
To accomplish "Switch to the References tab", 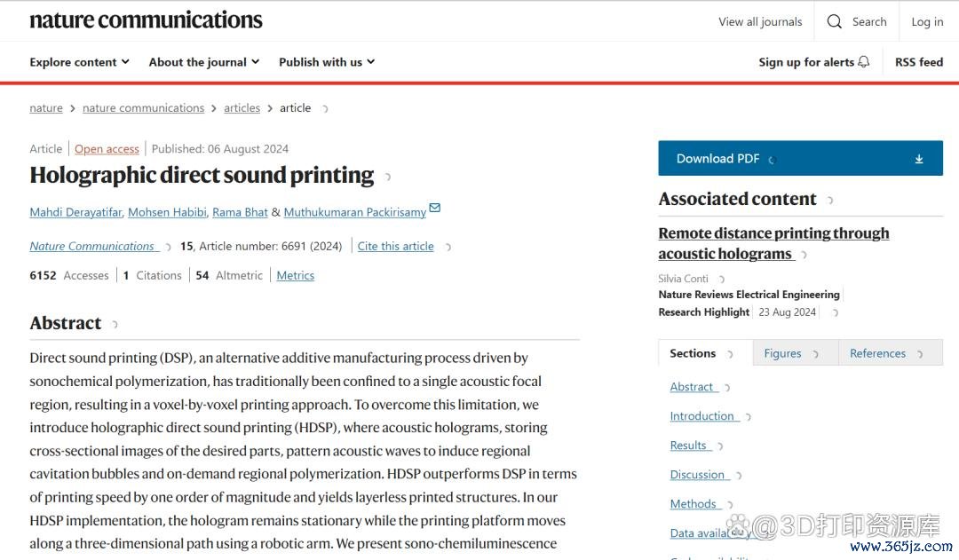I will tap(877, 353).
